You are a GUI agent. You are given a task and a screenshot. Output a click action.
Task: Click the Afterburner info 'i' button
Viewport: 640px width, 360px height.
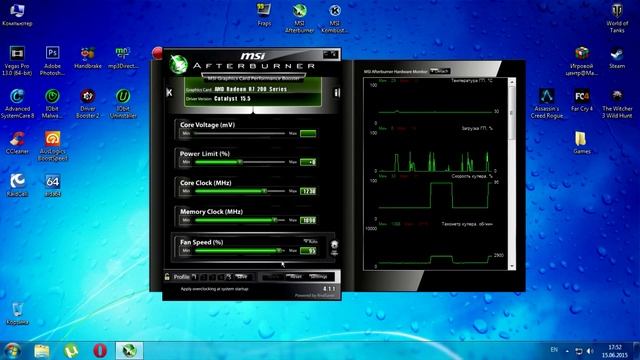click(337, 93)
